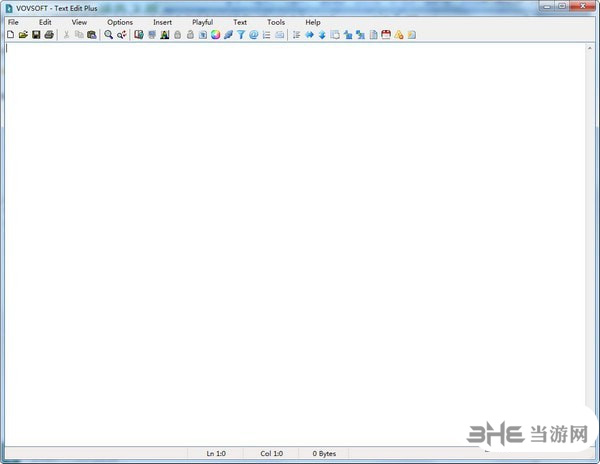Click the Copy icon in the toolbar
600x464 pixels.
point(79,35)
